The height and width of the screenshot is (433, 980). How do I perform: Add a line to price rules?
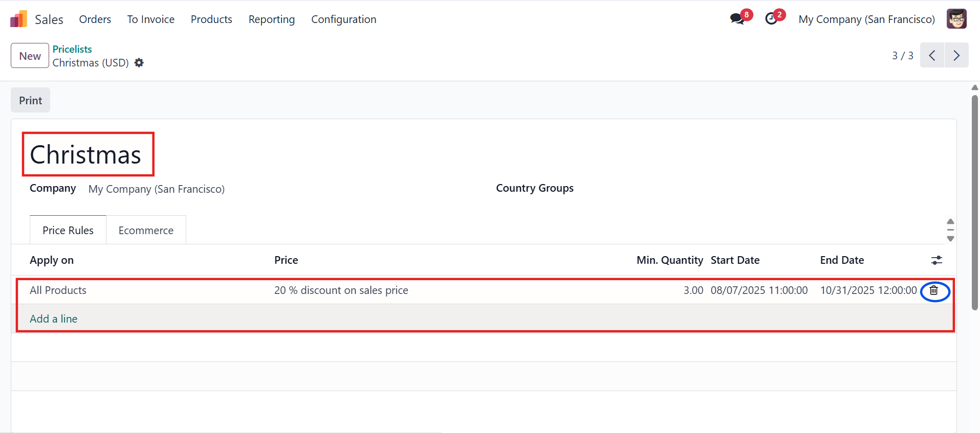point(54,319)
